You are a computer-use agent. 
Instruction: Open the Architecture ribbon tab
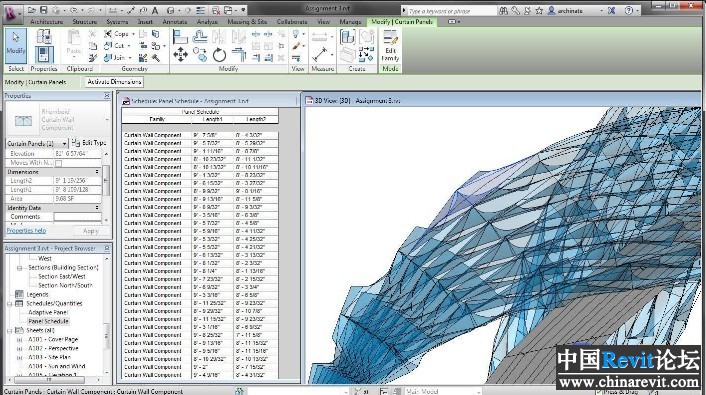(x=46, y=22)
